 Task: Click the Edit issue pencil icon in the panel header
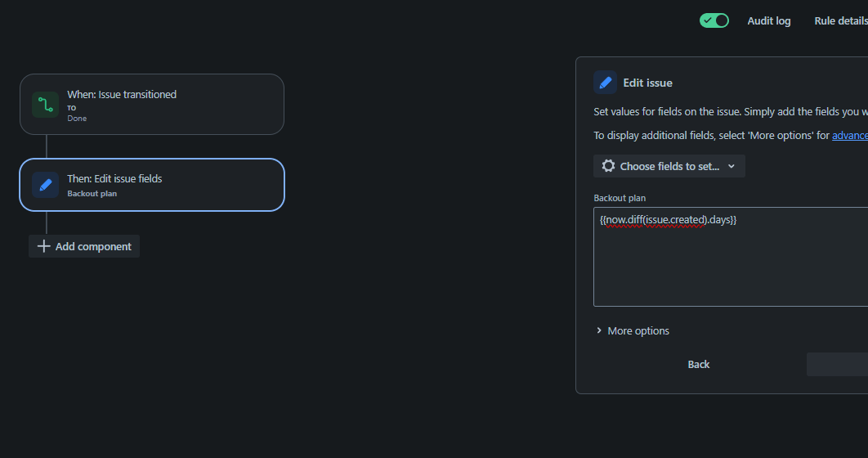coord(605,83)
